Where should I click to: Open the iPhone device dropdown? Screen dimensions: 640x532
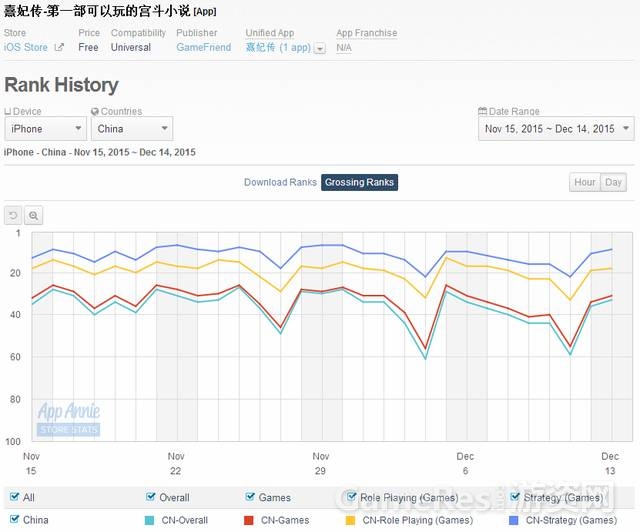coord(46,129)
